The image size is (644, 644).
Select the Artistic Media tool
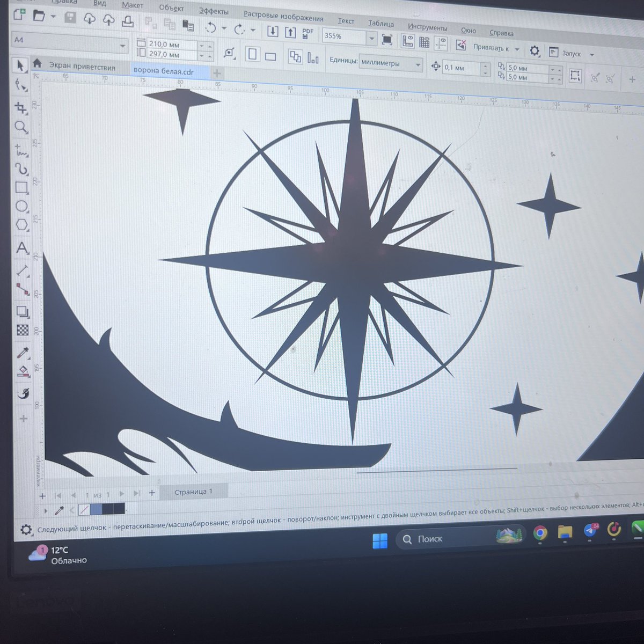pos(21,169)
